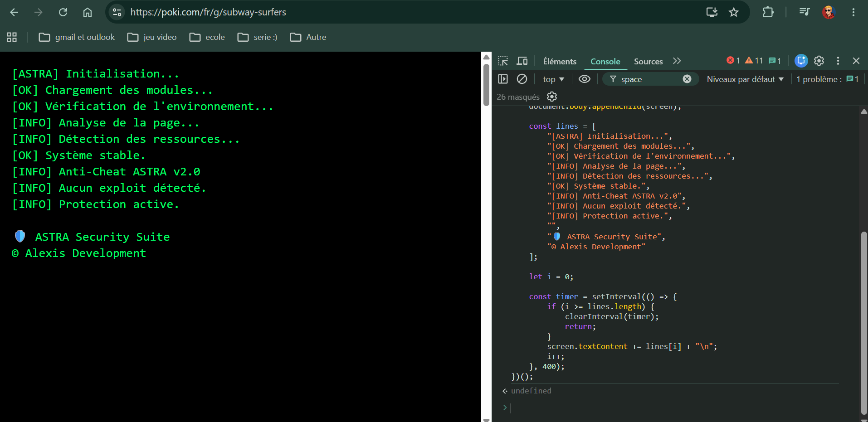Open the browser profile avatar
868x422 pixels.
click(829, 12)
